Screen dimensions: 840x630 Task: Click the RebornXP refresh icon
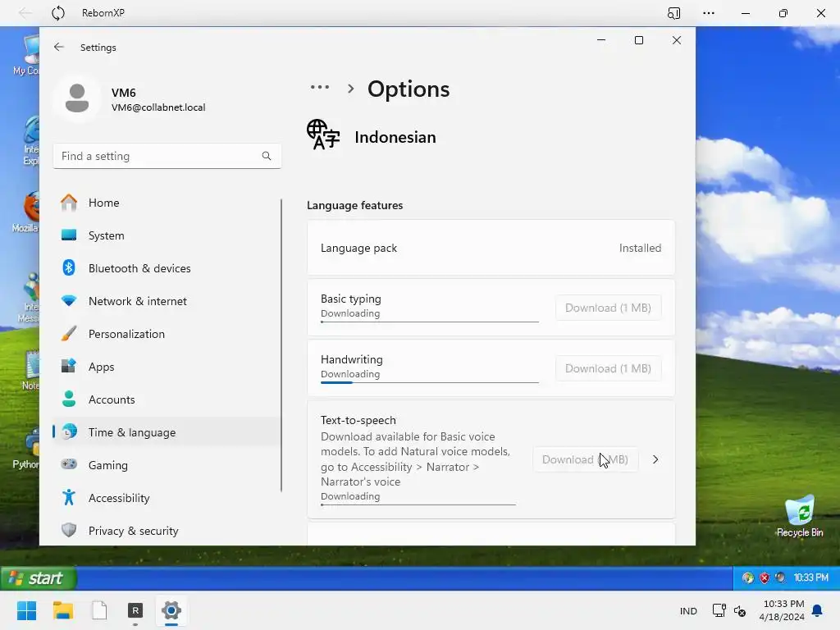[x=58, y=13]
